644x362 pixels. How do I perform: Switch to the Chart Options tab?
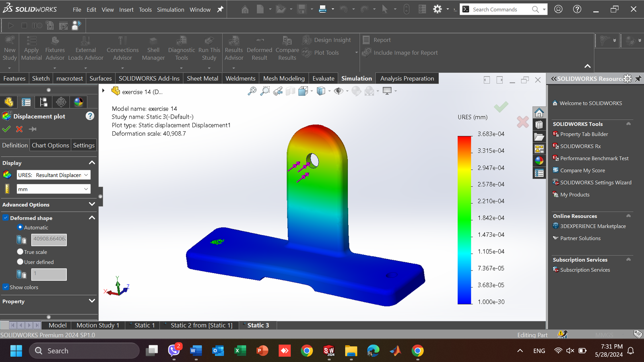click(x=50, y=145)
